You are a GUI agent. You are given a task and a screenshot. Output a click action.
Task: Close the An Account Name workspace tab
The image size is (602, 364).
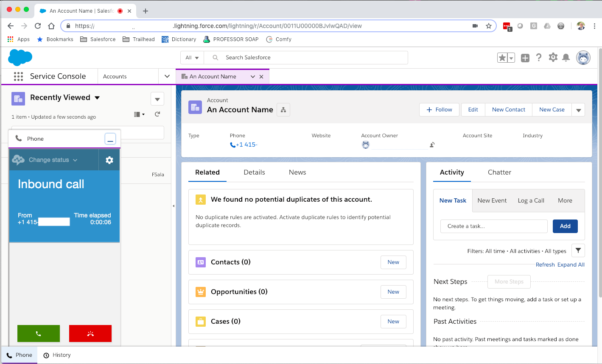point(261,77)
